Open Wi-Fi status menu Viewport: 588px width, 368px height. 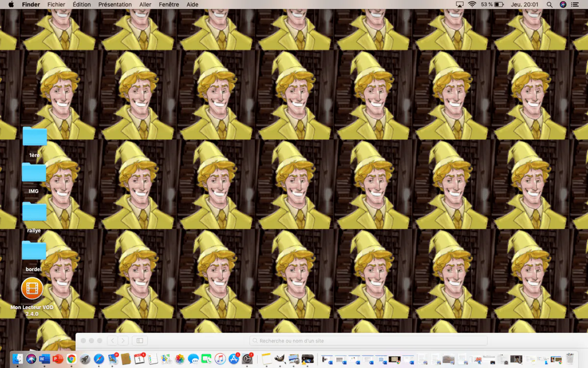pos(472,4)
